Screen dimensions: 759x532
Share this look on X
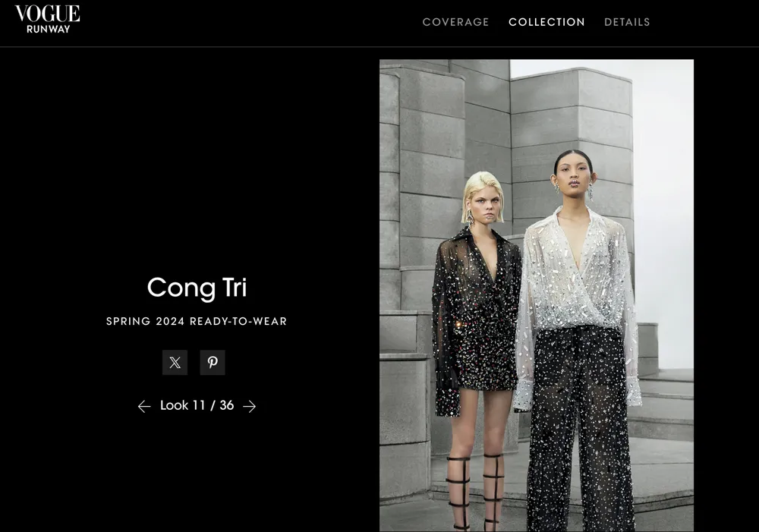click(x=175, y=362)
